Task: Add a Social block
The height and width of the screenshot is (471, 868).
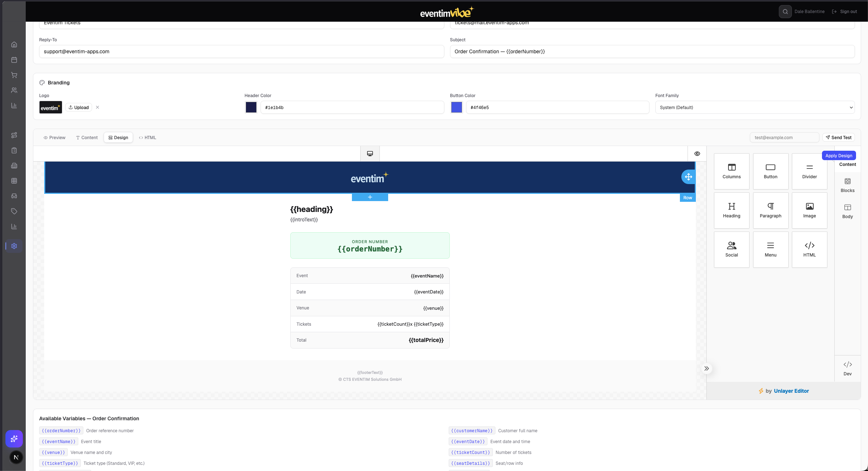Action: pyautogui.click(x=732, y=250)
